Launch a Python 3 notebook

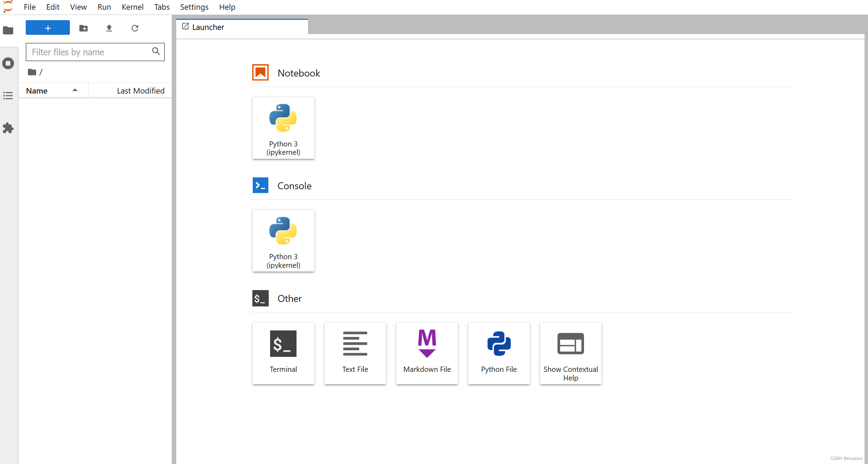coord(283,128)
